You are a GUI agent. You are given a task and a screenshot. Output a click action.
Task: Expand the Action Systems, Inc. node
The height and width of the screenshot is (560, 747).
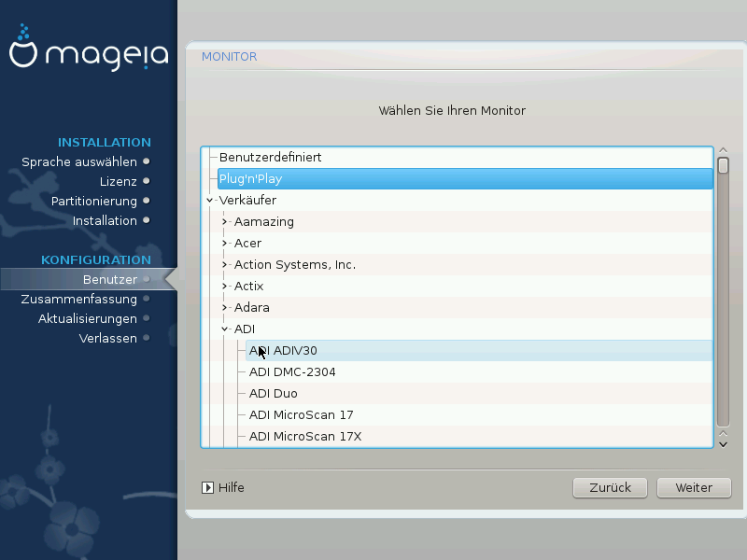coord(224,265)
